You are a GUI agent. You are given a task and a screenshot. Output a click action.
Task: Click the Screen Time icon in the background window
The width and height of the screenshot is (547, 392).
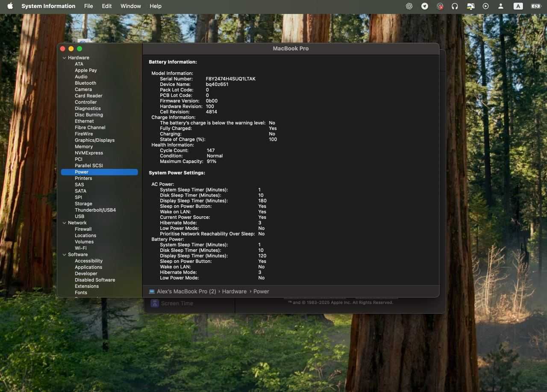(155, 303)
